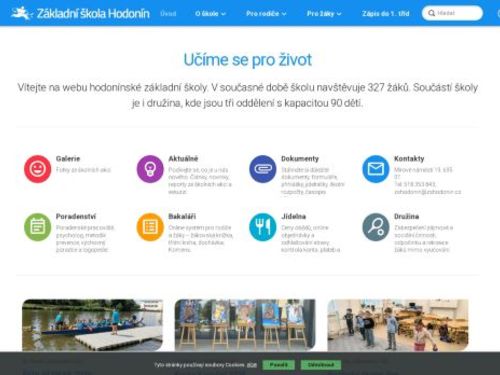Open the dragon boat on river photo
Screen dimensions: 500x375
click(92, 325)
